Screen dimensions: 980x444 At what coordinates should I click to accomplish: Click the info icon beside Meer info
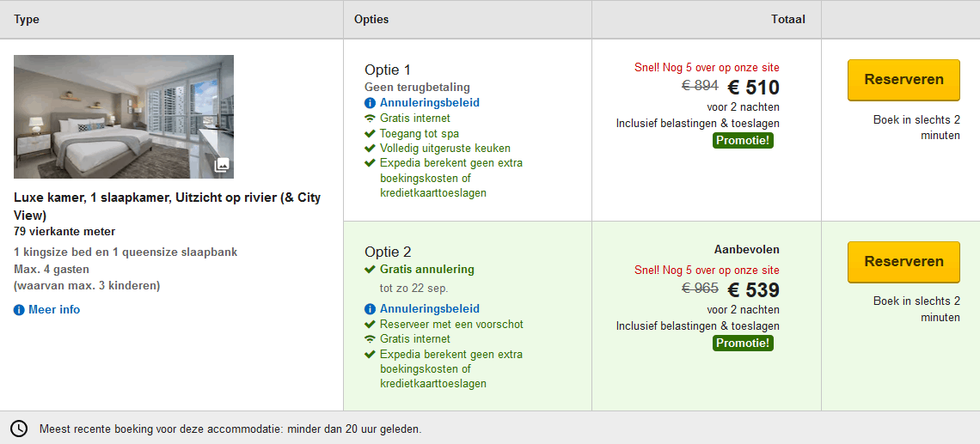pyautogui.click(x=19, y=310)
